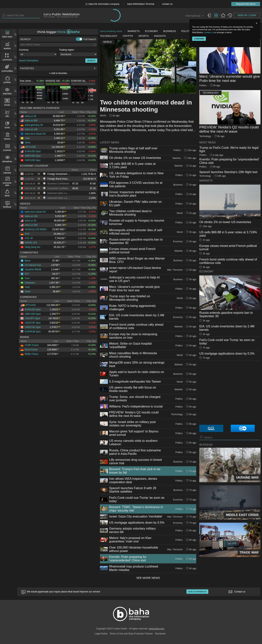Open the Trading region Worldwide dropdown
262x644 pixels.
(78, 54)
